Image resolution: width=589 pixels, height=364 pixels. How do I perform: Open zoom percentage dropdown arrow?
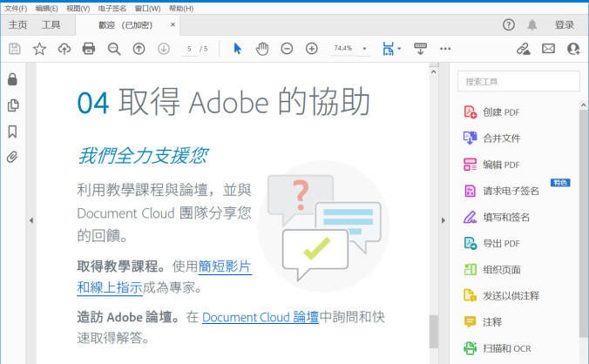coord(364,49)
